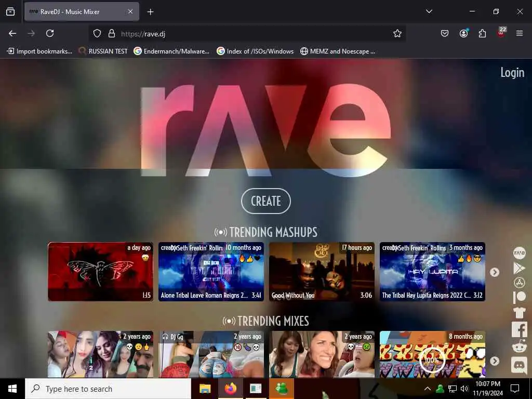The height and width of the screenshot is (399, 532).
Task: Open the Discord icon in sidebar
Action: click(x=519, y=365)
